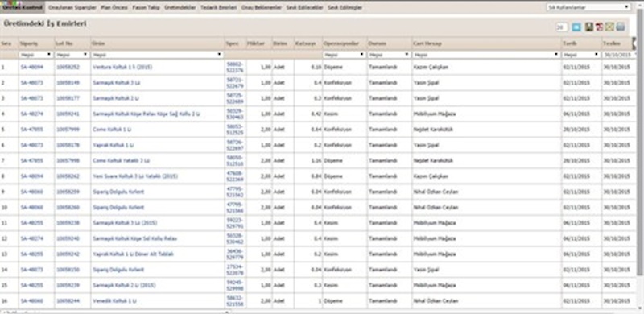The height and width of the screenshot is (314, 644).
Task: Open lot number 10058244 link
Action: click(68, 301)
